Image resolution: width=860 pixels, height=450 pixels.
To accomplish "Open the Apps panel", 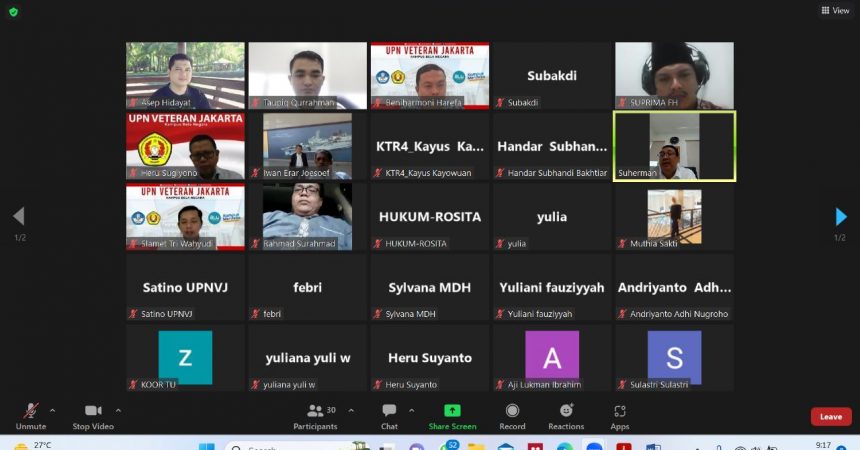I will tap(620, 412).
